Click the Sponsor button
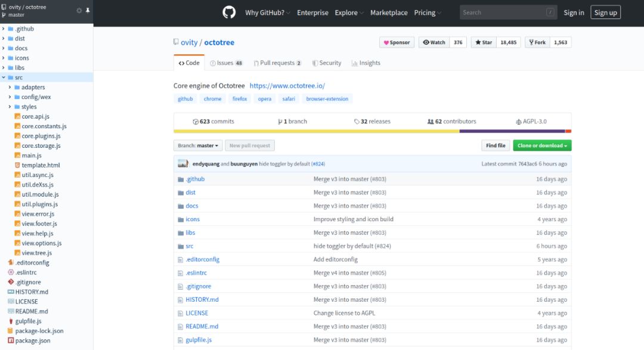Viewport: 644px width, 350px height. [397, 42]
